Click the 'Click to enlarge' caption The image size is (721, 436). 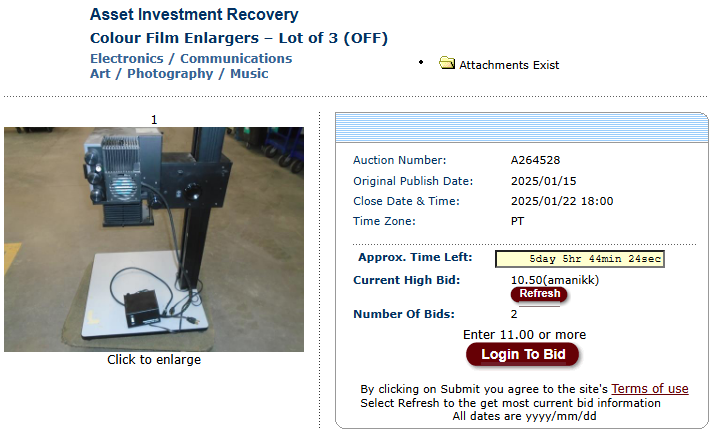(154, 360)
